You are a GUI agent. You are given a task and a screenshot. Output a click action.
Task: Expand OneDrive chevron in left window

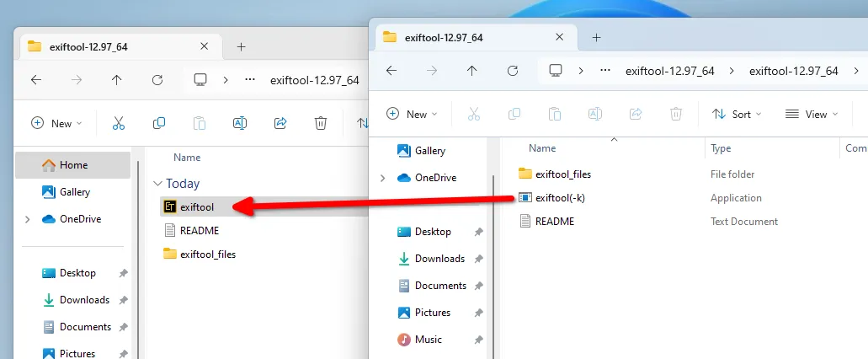[x=27, y=219]
